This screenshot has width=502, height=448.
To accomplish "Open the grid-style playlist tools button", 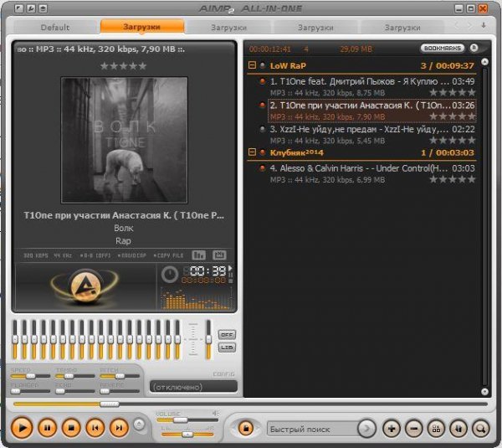I will (436, 428).
